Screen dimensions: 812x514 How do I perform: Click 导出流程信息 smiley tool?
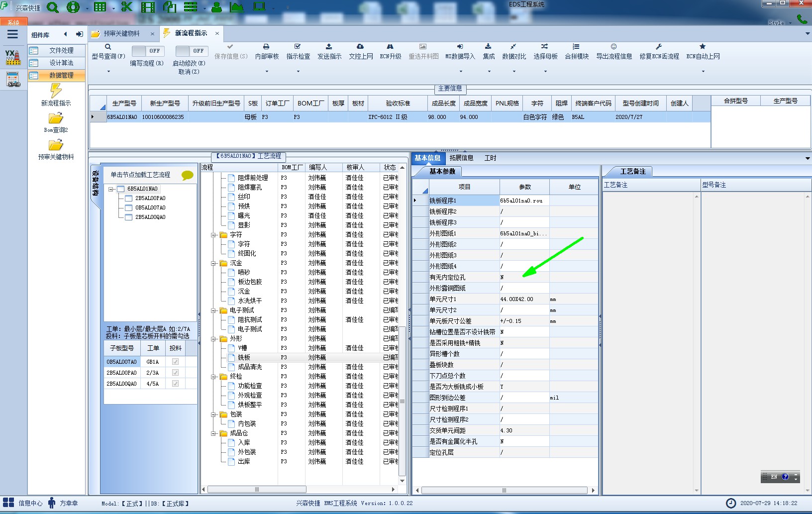[x=614, y=52]
